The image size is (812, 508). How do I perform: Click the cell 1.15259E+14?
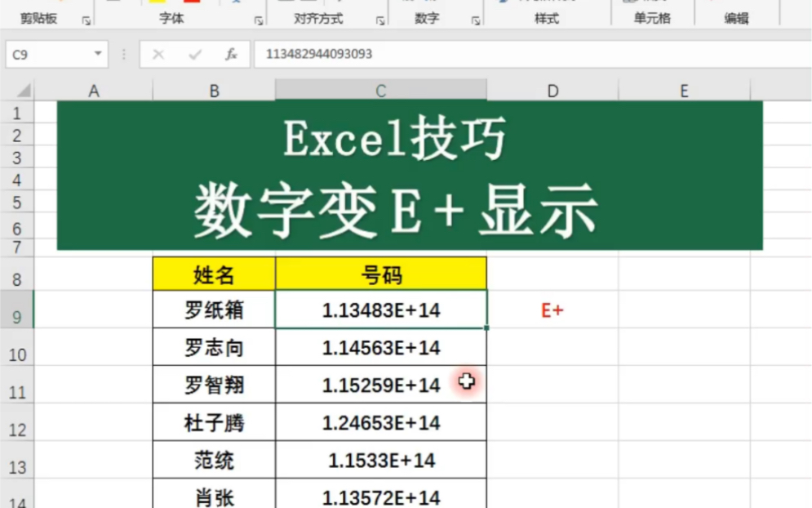pos(380,385)
